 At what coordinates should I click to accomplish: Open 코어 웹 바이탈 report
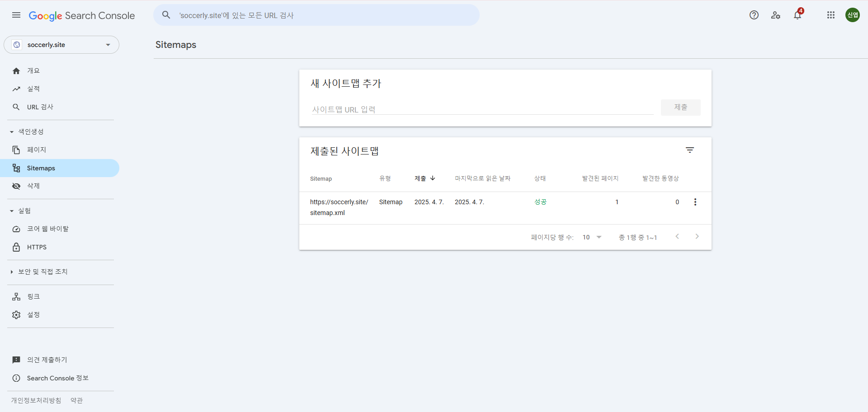[60, 229]
